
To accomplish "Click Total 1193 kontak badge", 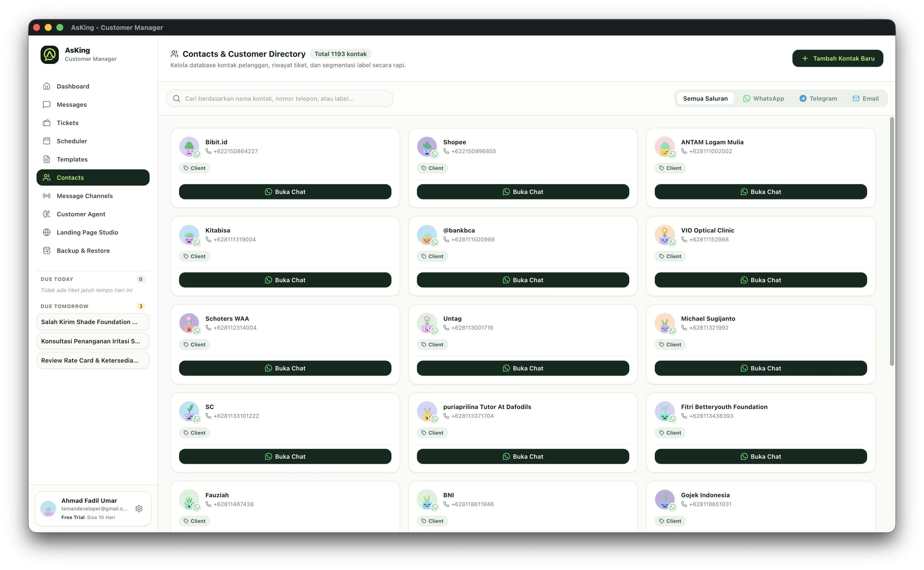I will (341, 54).
